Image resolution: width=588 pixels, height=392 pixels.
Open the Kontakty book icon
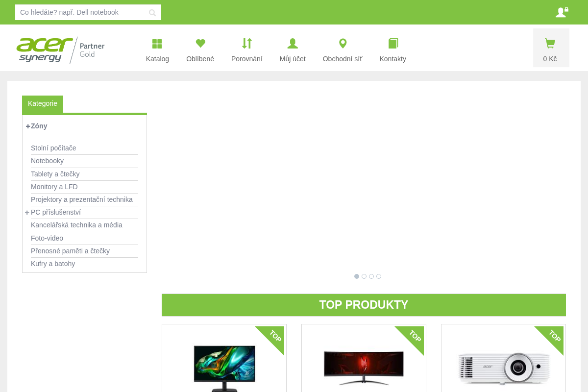pos(393,44)
